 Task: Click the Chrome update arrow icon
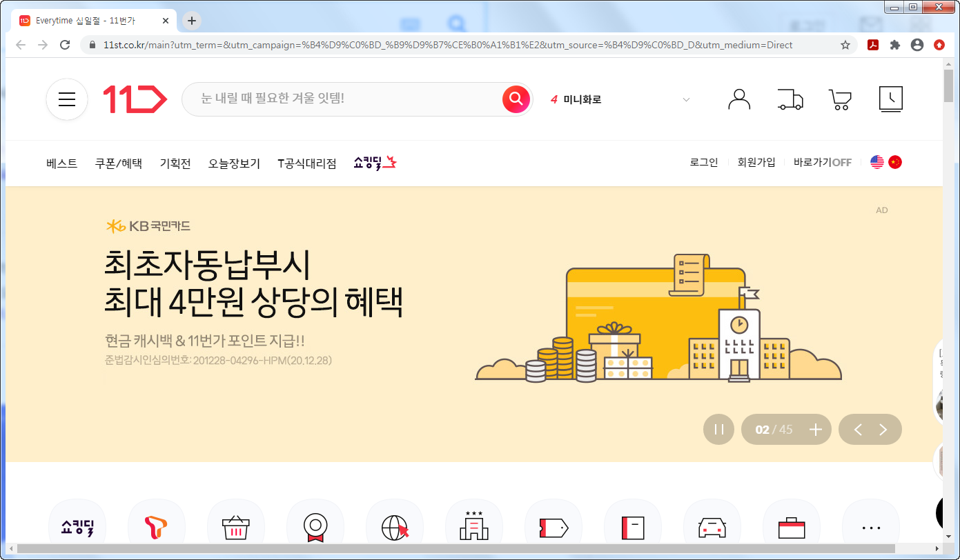(x=939, y=45)
